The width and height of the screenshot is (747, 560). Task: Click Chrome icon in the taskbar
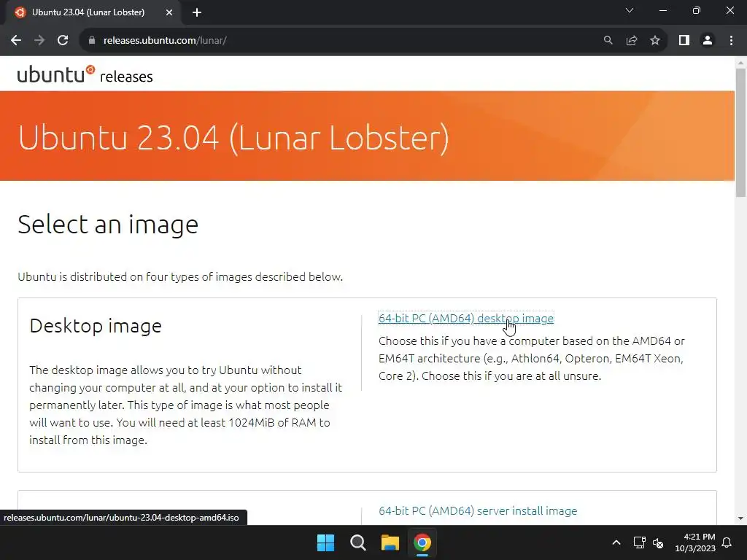[x=422, y=542]
